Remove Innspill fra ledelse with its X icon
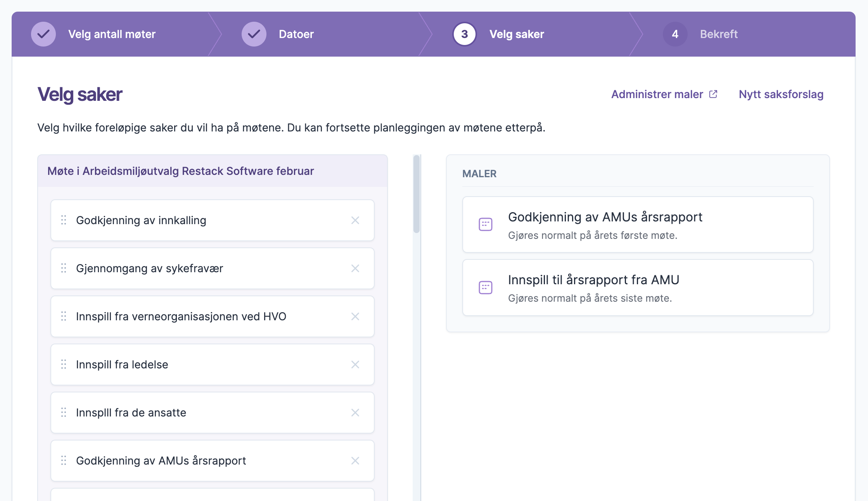The image size is (868, 501). click(355, 365)
